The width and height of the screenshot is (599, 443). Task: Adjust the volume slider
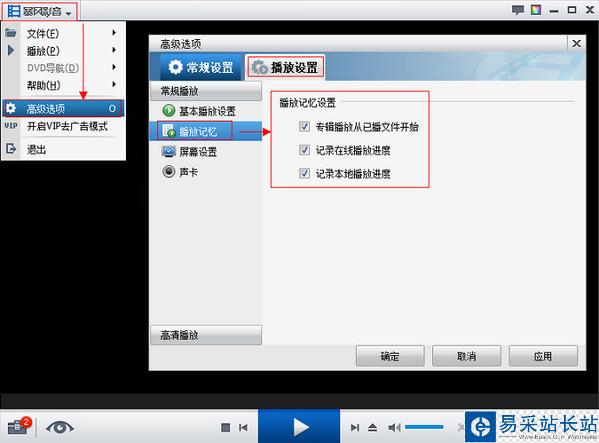424,427
